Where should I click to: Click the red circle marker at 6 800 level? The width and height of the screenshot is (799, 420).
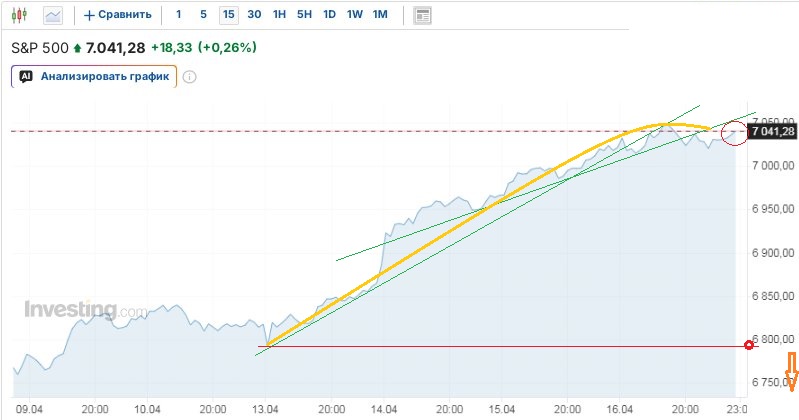pos(750,346)
